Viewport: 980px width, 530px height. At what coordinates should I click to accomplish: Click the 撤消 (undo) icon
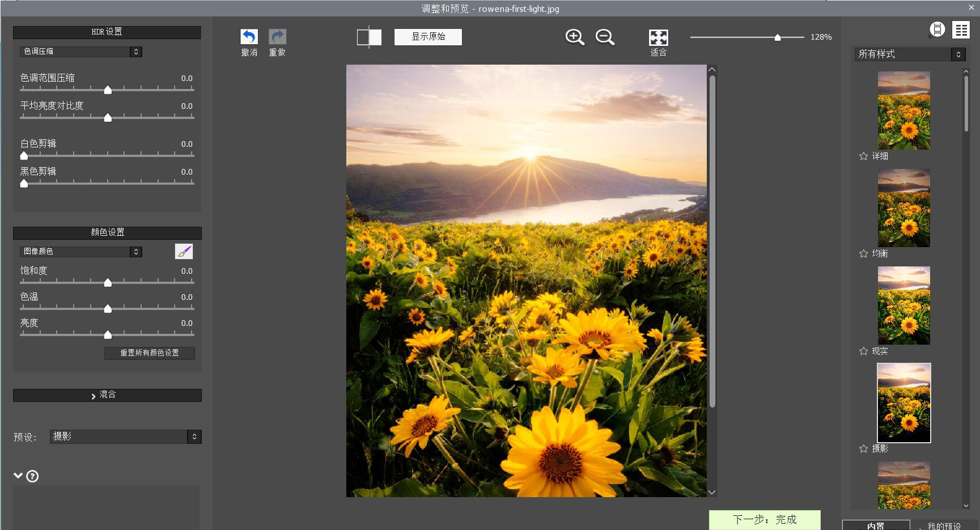[248, 36]
